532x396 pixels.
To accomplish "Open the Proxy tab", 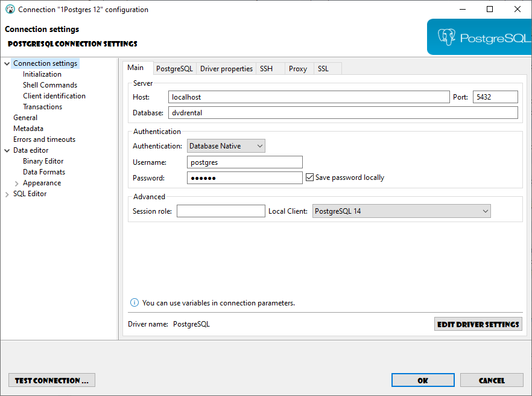I will tap(298, 69).
